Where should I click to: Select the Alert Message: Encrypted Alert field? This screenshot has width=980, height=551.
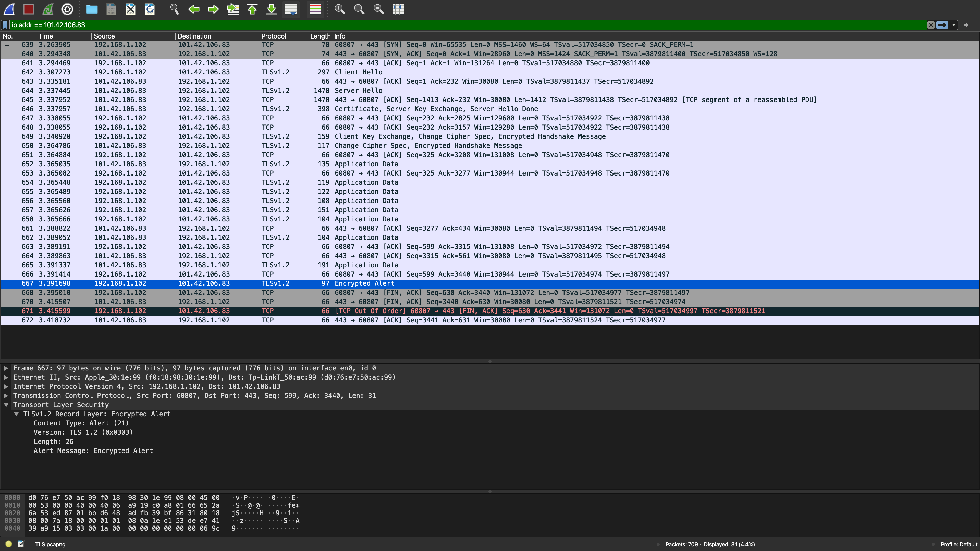click(x=93, y=450)
